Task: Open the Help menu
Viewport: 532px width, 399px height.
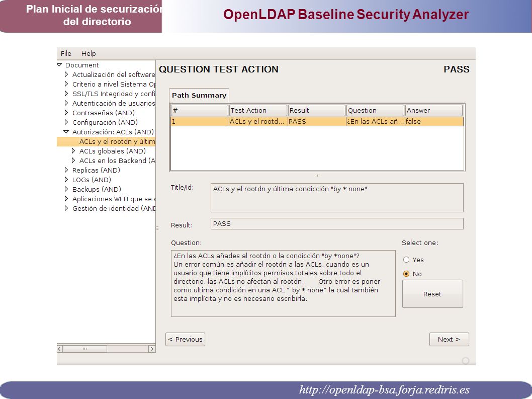Action: click(x=88, y=54)
